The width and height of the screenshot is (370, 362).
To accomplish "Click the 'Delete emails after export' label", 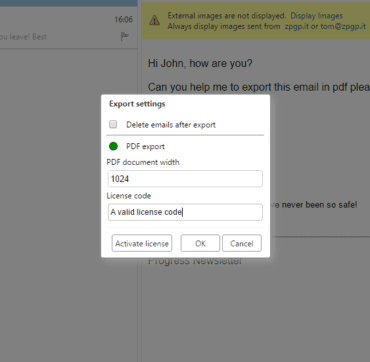I will click(171, 125).
